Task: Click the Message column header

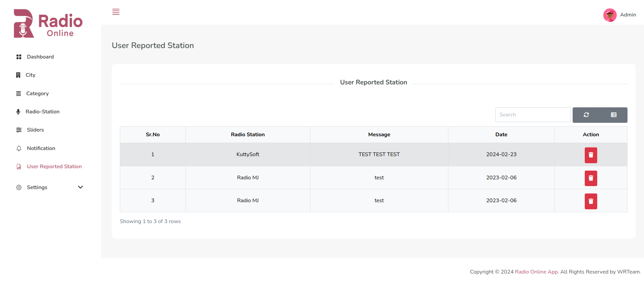Action: point(379,135)
